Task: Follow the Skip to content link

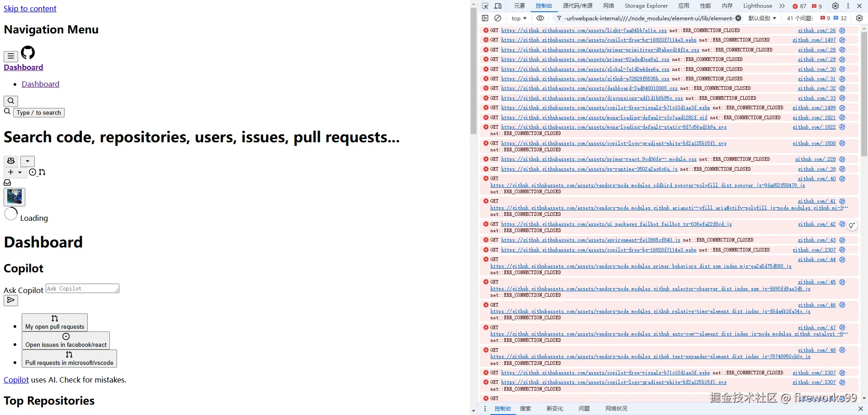Action: coord(30,9)
